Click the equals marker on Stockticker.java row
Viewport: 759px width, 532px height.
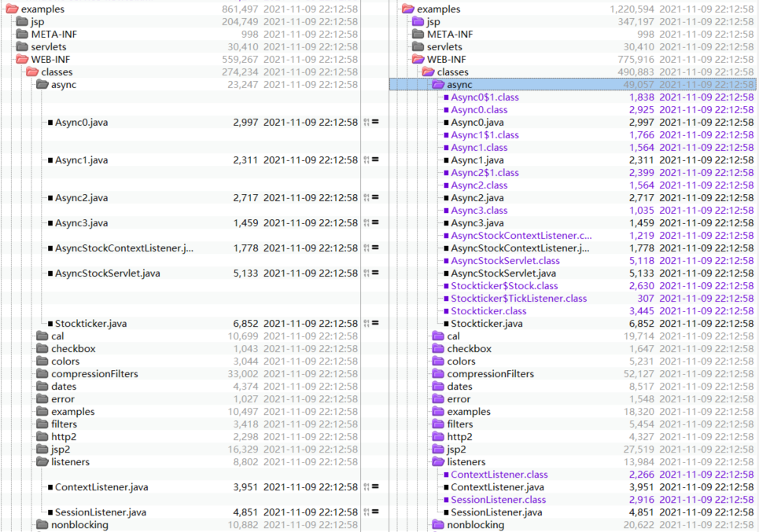pos(375,324)
